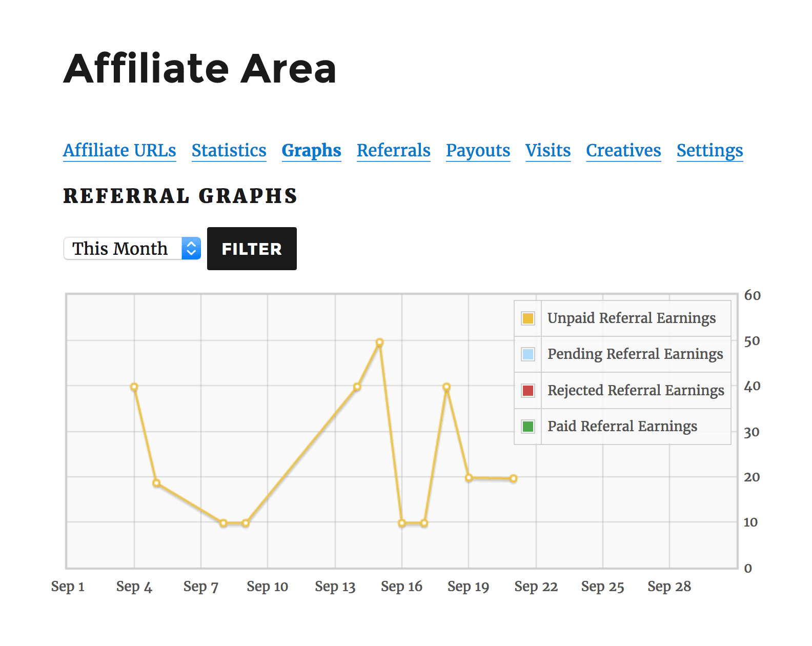
Task: Click the Unpaid Referral Earnings legend label
Action: (x=631, y=318)
